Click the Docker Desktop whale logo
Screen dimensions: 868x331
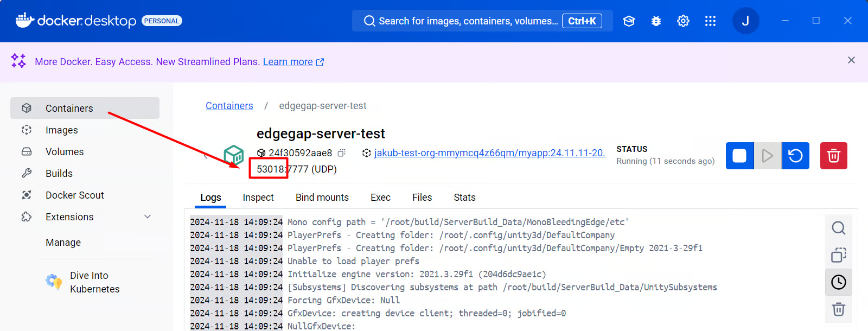tap(25, 20)
